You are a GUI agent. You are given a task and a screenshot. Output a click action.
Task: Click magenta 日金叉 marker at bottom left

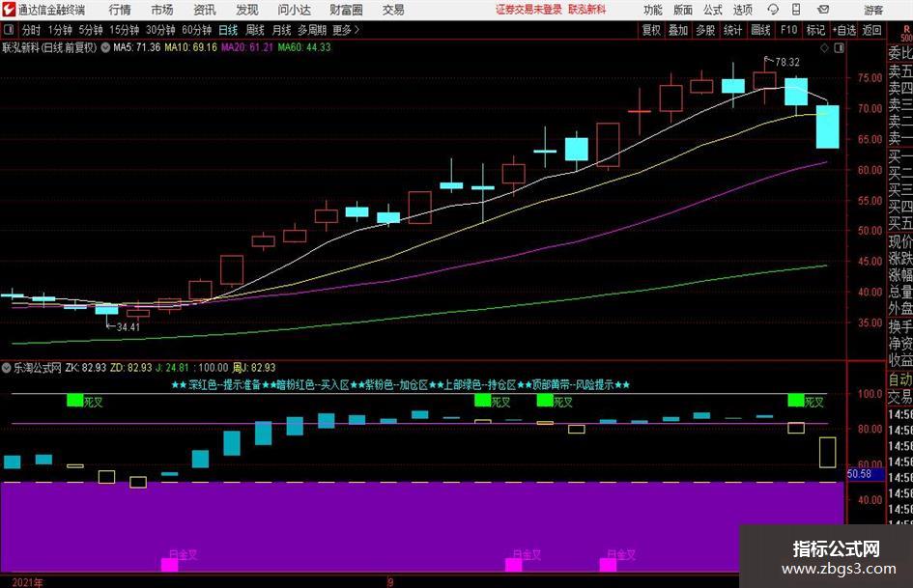pyautogui.click(x=169, y=564)
